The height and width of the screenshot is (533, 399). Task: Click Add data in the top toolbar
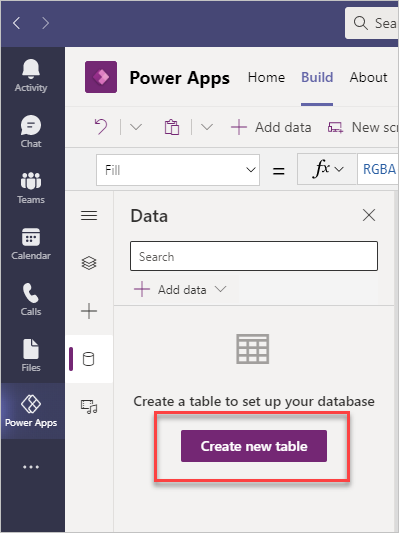271,127
